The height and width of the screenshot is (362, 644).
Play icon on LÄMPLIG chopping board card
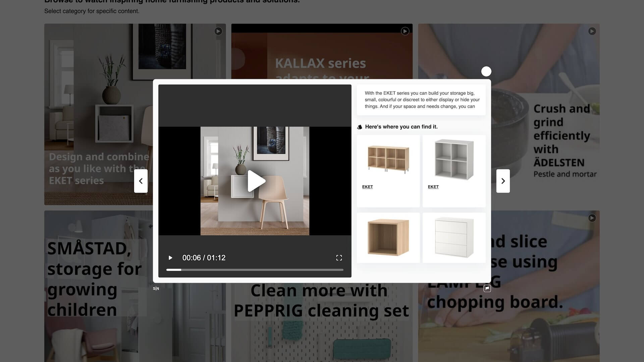pos(592,218)
